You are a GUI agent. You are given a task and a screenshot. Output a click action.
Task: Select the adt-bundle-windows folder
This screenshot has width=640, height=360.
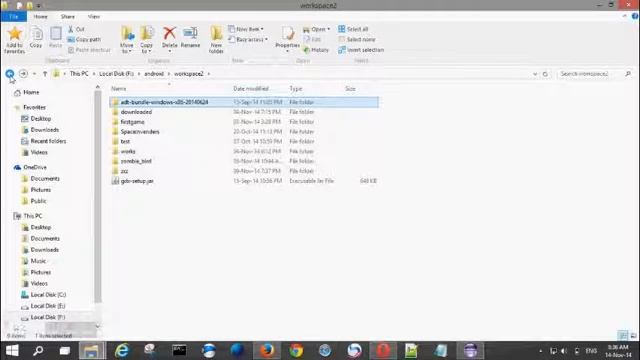[244, 102]
